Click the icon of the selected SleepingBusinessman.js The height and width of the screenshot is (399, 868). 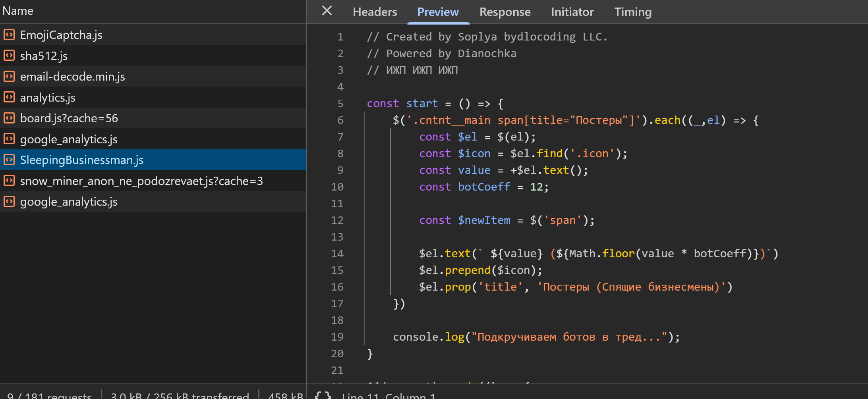coord(9,160)
